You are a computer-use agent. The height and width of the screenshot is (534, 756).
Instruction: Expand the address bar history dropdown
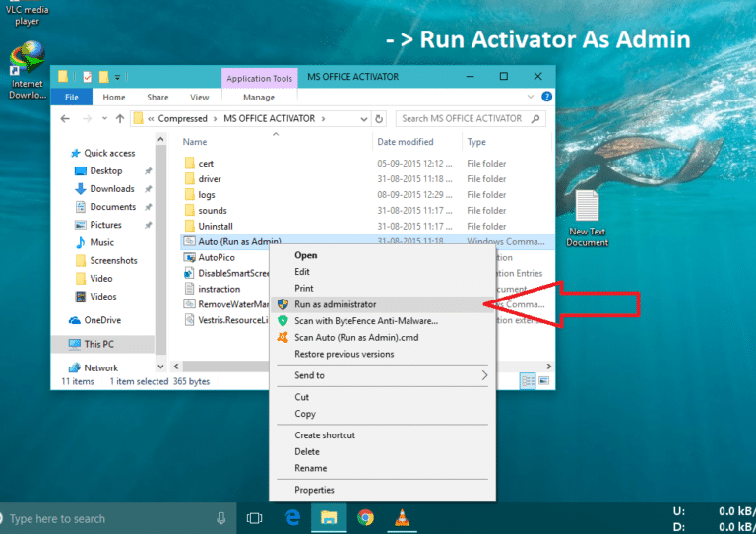(x=364, y=119)
